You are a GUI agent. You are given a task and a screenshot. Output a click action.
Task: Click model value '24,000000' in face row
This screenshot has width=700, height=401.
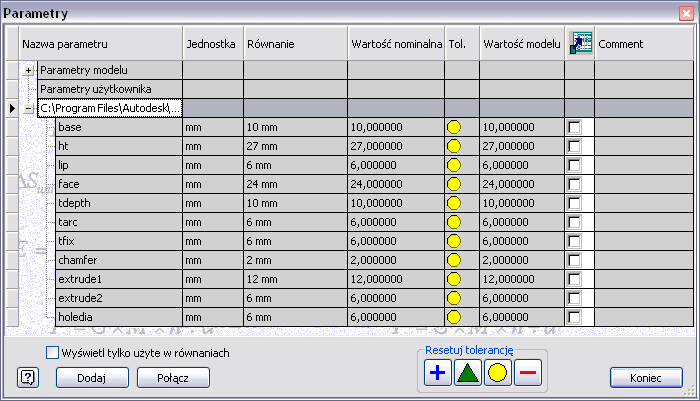[x=508, y=184]
